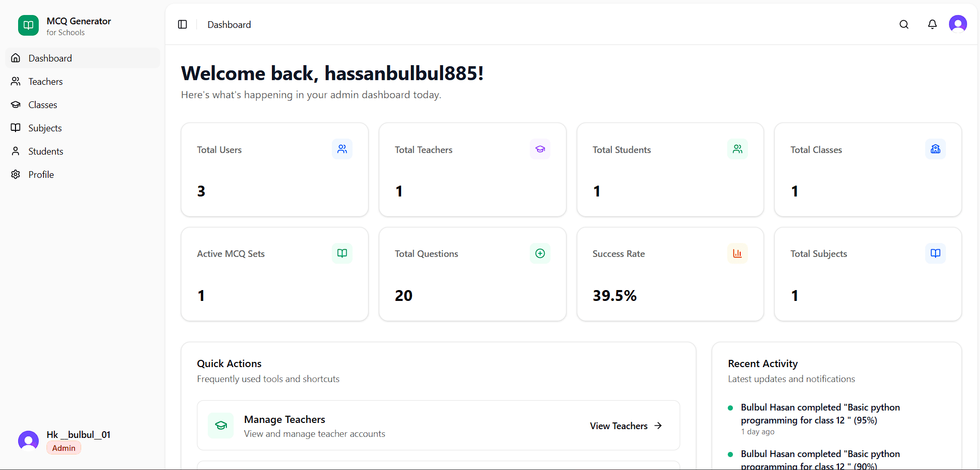Click the Admin badge near Hk_bulbul_01
The width and height of the screenshot is (980, 470).
click(63, 448)
